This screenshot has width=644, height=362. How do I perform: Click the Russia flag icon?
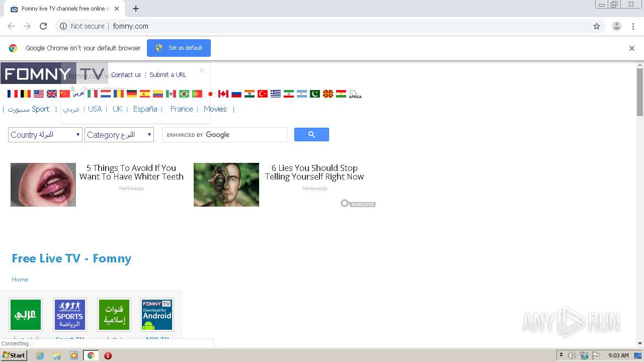coord(236,94)
